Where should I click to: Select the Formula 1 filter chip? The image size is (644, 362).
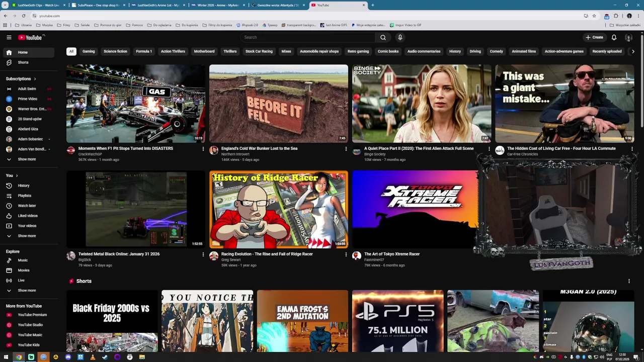(144, 51)
